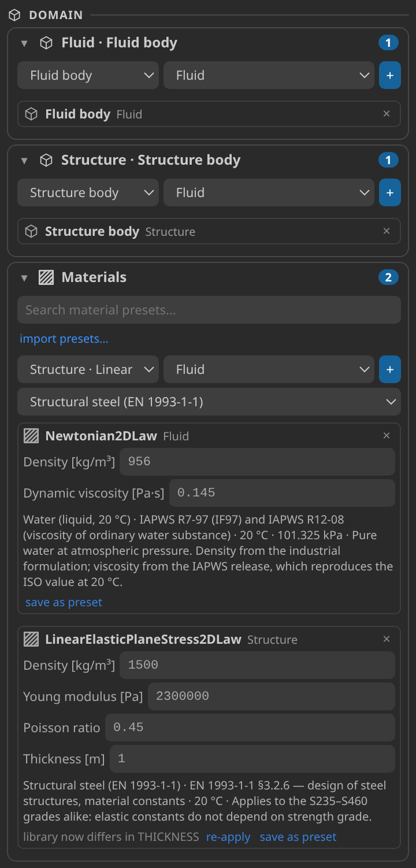Remove the Structure body Structure entry
Screen dimensions: 416x868
(x=387, y=231)
